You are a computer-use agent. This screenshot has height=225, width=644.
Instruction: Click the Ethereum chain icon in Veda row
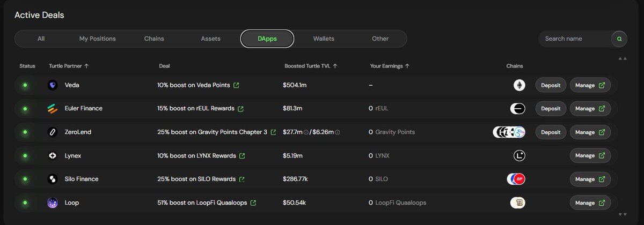[x=519, y=85]
